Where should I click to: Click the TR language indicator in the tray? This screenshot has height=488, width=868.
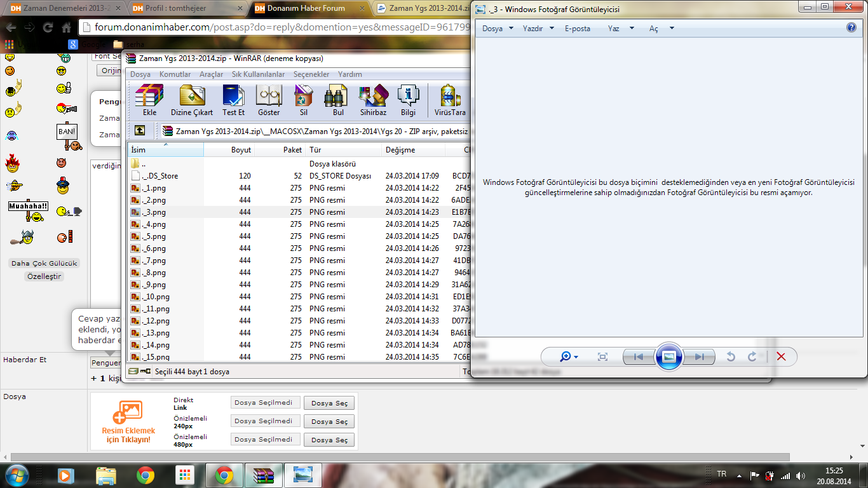point(721,474)
